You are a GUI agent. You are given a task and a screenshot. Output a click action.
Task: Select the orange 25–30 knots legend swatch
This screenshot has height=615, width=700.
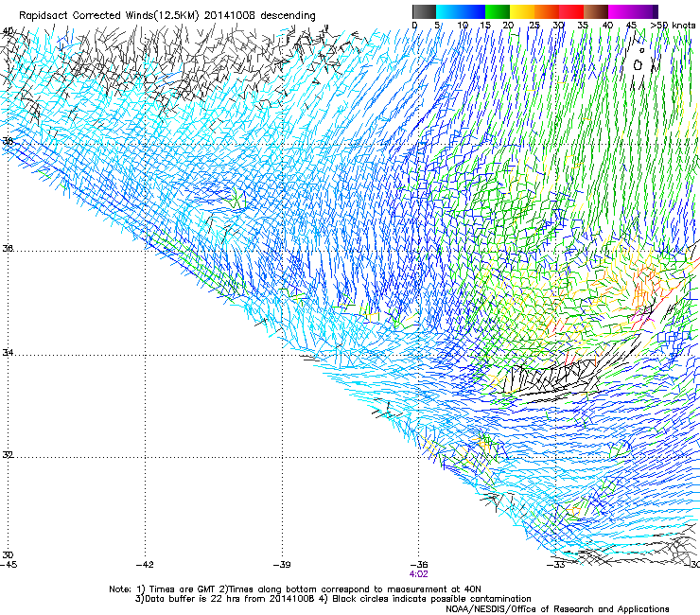(x=547, y=11)
